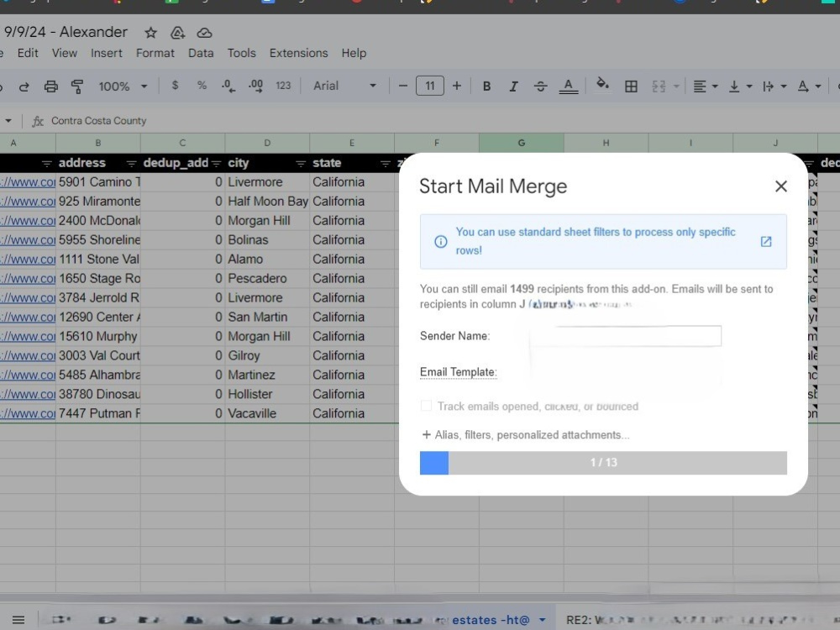The width and height of the screenshot is (840, 630).
Task: Select the Half Moon Bay cell
Action: point(267,202)
